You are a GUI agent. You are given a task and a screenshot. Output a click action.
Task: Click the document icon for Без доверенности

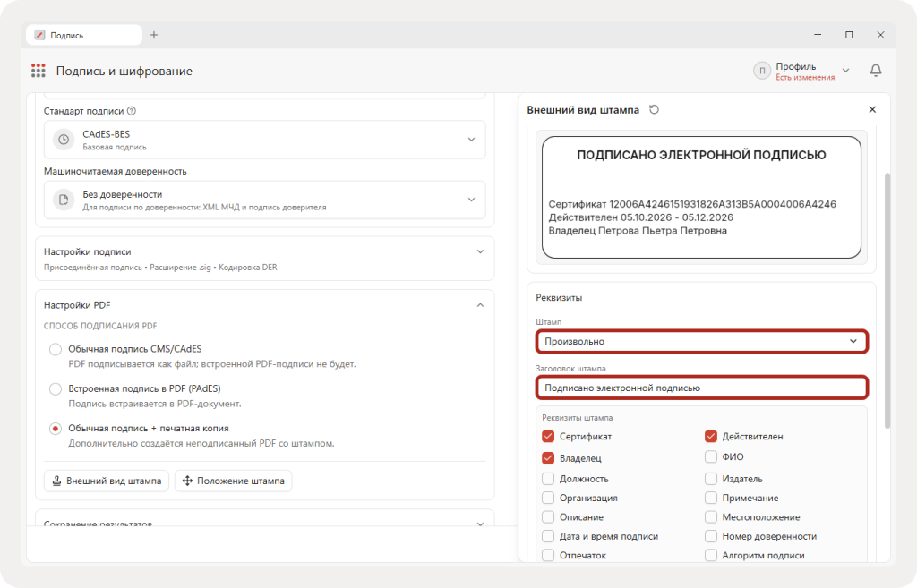(x=64, y=200)
